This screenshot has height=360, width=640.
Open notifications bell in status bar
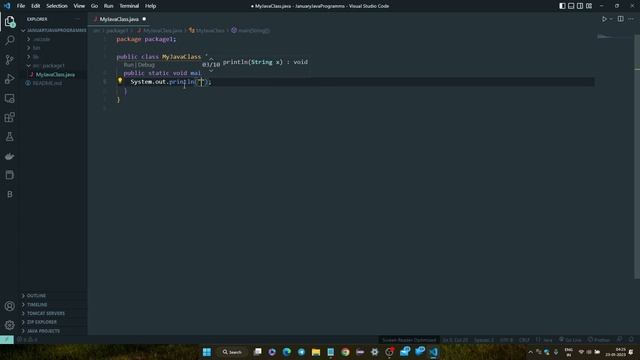point(631,340)
